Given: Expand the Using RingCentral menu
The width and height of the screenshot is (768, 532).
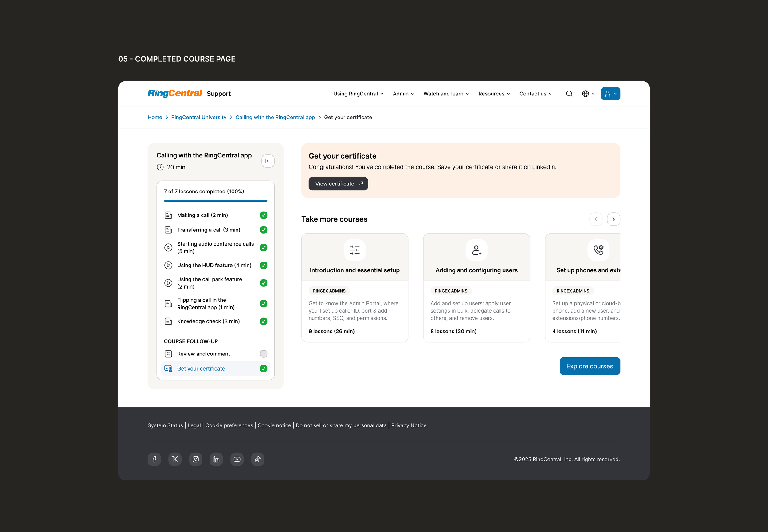Looking at the screenshot, I should click(358, 94).
